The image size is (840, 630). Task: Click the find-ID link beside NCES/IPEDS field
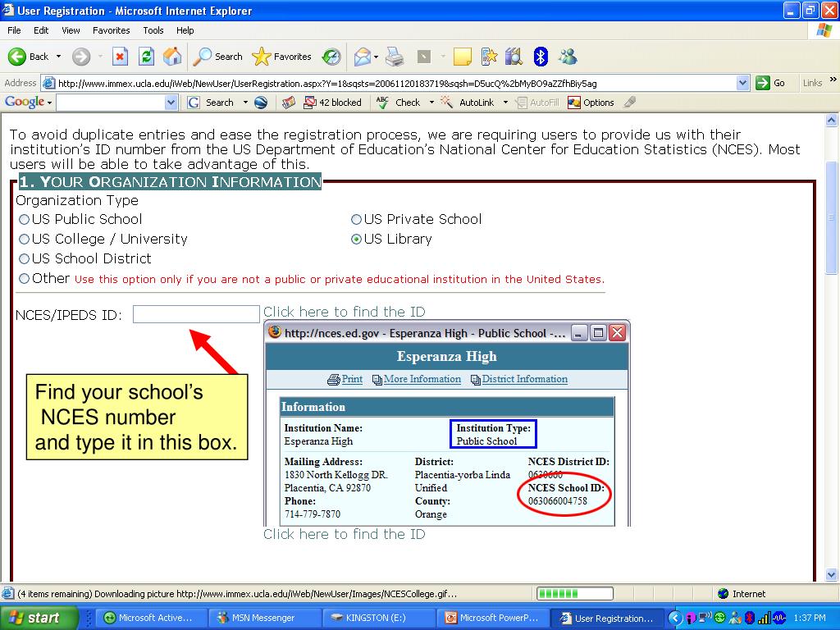coord(344,312)
